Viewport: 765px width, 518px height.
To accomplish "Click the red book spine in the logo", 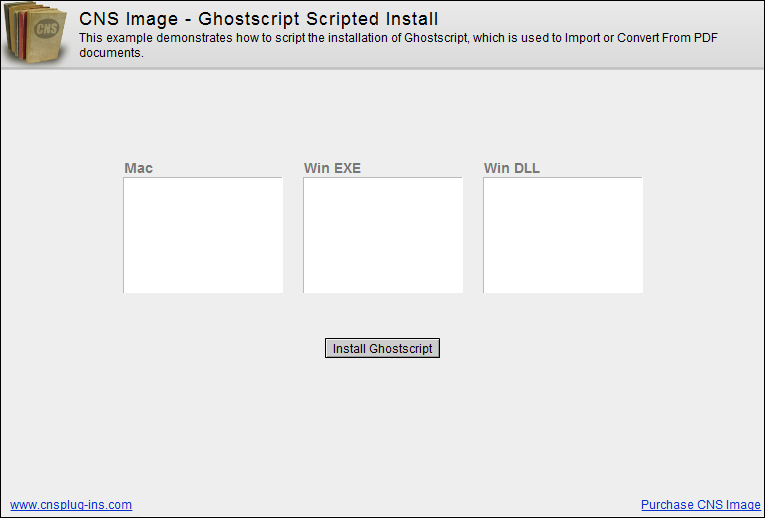I will pos(22,34).
